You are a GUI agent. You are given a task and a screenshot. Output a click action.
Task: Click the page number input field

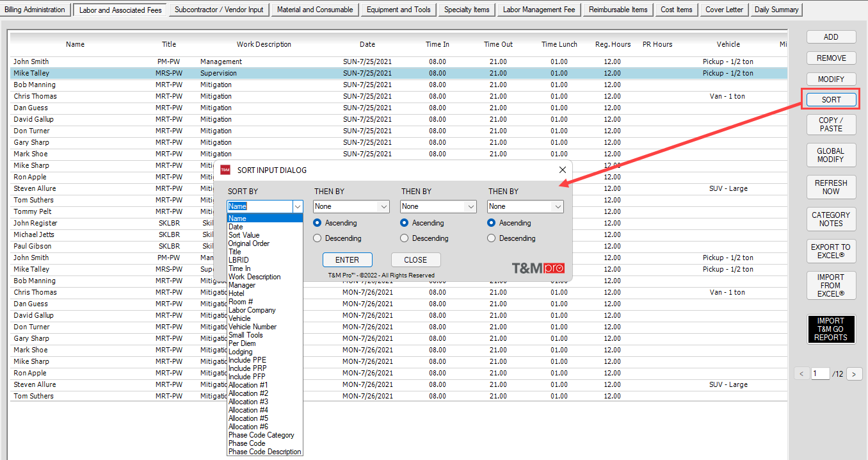(820, 374)
